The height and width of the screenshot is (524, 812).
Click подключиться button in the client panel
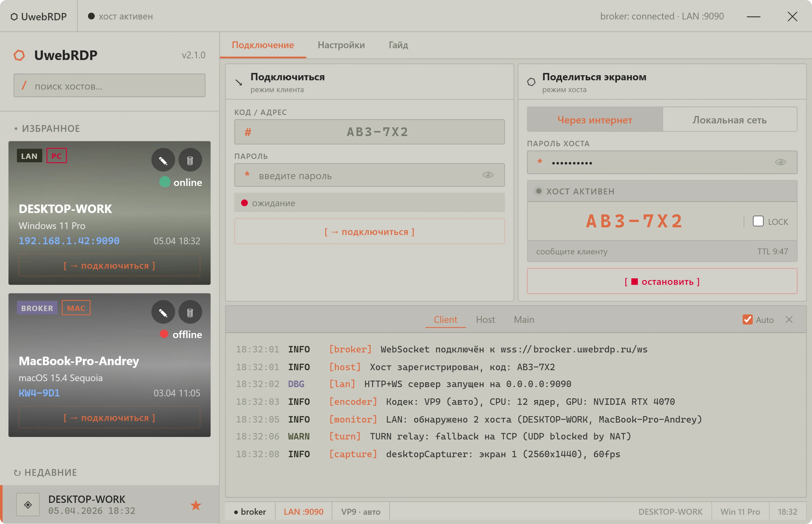(x=369, y=232)
